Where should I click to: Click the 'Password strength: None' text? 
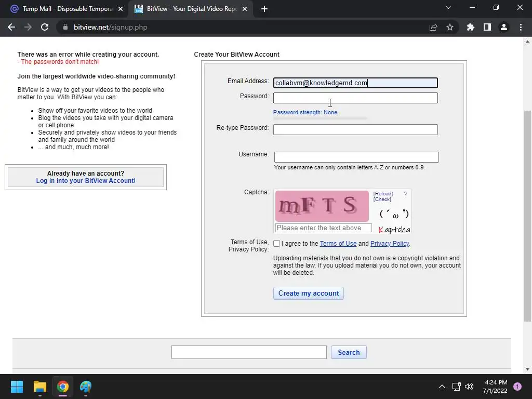[305, 112]
